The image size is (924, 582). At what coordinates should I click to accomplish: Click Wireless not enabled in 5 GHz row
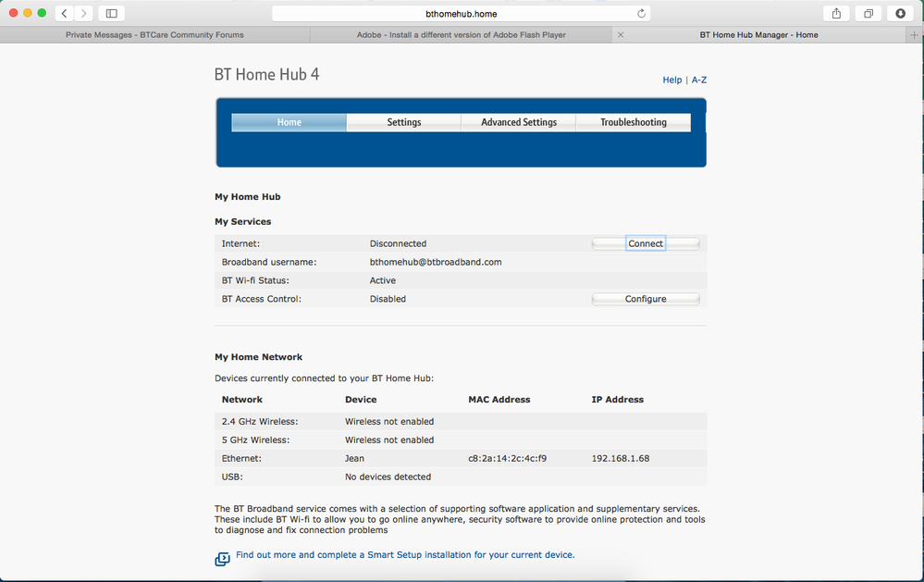(389, 440)
